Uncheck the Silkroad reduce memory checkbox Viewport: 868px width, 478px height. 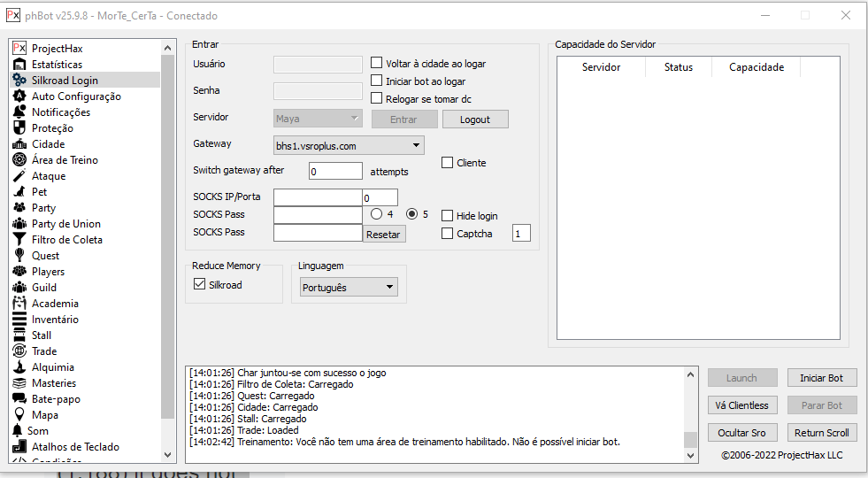200,285
